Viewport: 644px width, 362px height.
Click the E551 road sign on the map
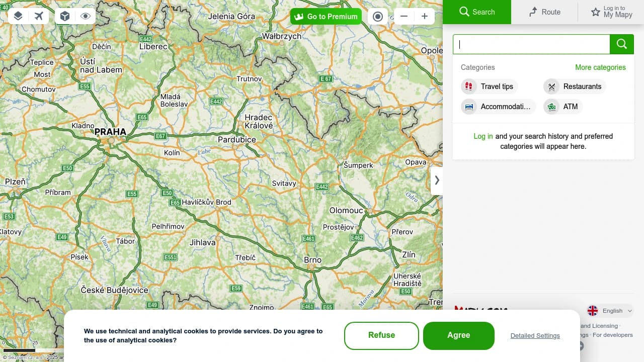click(x=171, y=257)
